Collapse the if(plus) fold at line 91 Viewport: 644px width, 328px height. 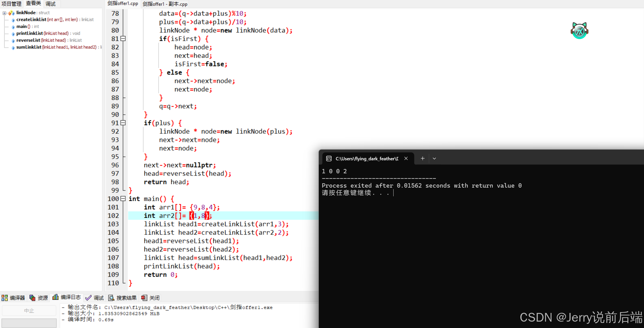click(123, 123)
